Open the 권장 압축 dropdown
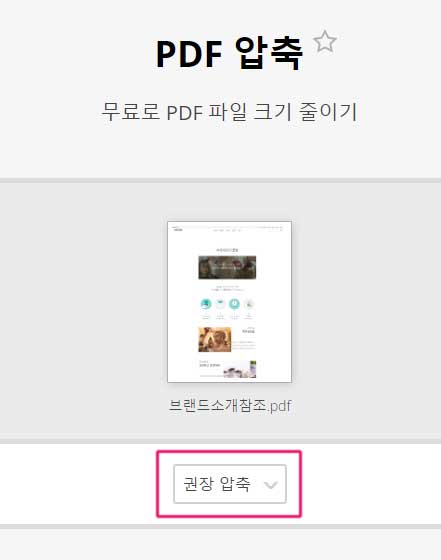The image size is (441, 560). click(x=230, y=484)
